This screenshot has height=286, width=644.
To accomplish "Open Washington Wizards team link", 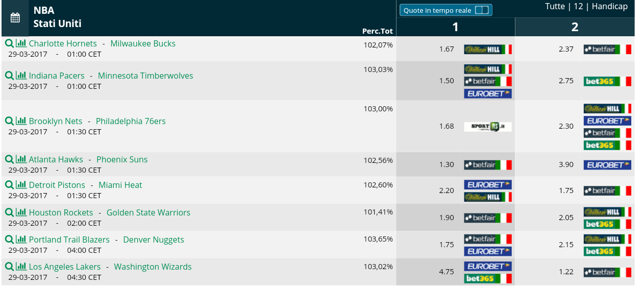I will [153, 267].
